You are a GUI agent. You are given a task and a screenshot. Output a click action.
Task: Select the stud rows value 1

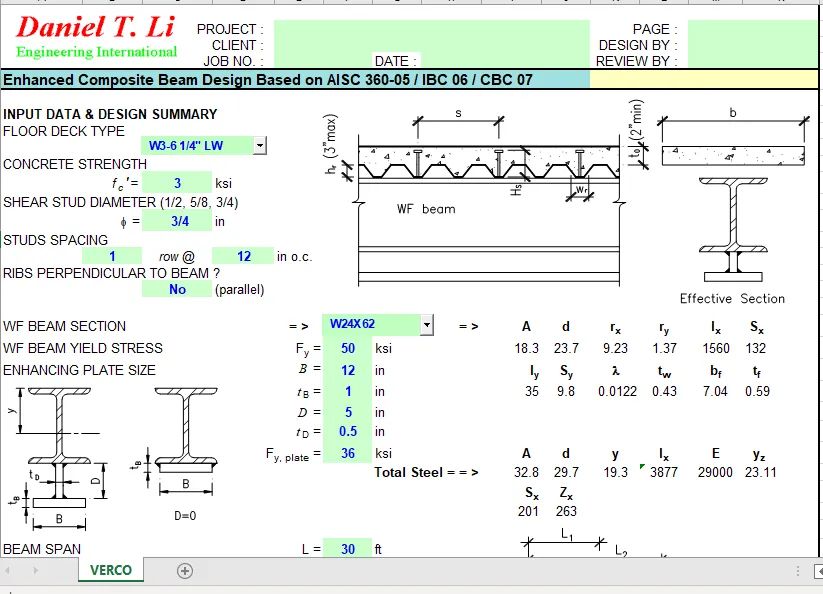(112, 256)
